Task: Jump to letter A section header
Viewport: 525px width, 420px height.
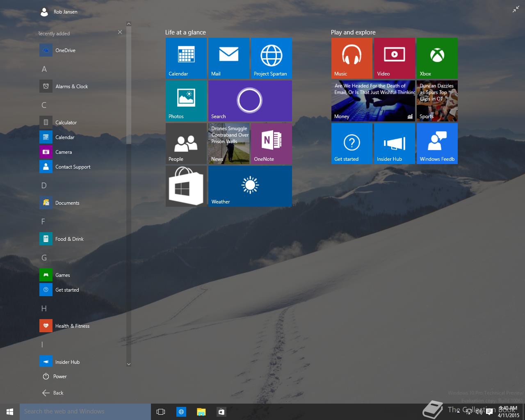Action: click(x=44, y=69)
